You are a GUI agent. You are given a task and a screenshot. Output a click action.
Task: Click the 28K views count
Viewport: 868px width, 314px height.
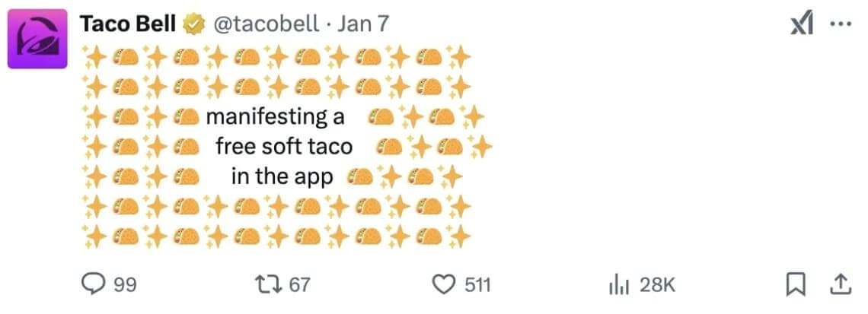tap(658, 285)
